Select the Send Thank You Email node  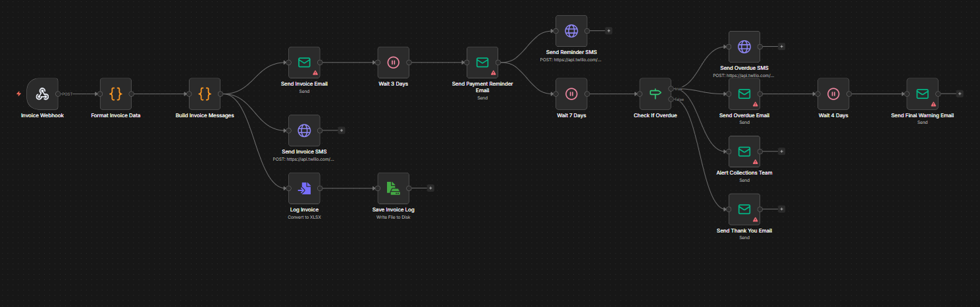tap(744, 209)
